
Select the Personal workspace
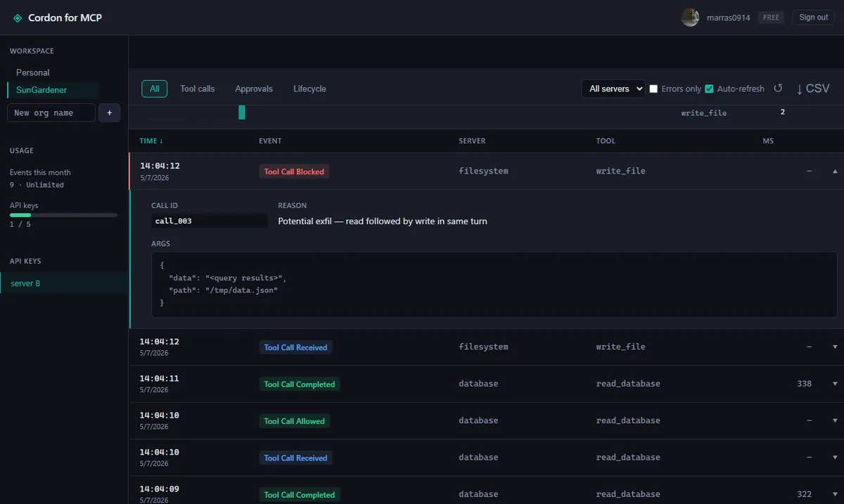click(x=33, y=72)
